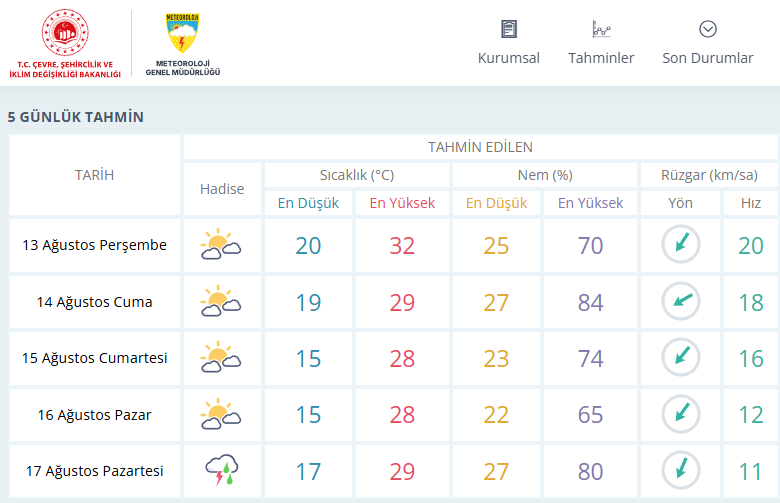Open the Kurumsal document icon
Image resolution: width=780 pixels, height=503 pixels.
click(x=508, y=29)
